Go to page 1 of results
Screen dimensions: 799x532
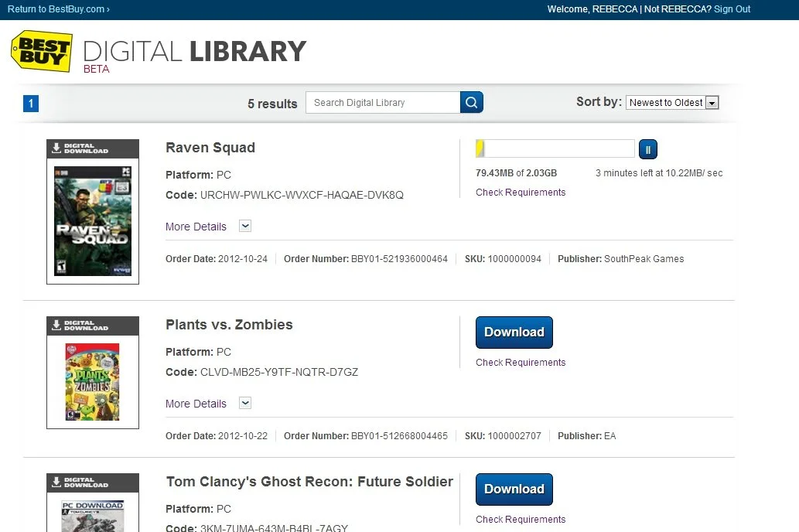tap(31, 104)
